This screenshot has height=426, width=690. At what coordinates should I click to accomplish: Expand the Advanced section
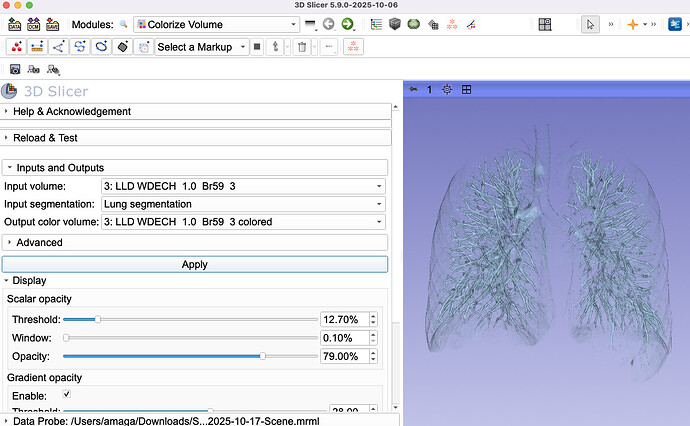click(x=195, y=242)
